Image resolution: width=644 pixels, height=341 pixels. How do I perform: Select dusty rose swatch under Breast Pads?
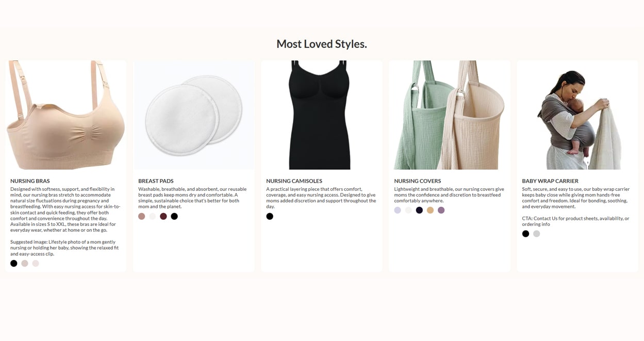[x=142, y=217]
